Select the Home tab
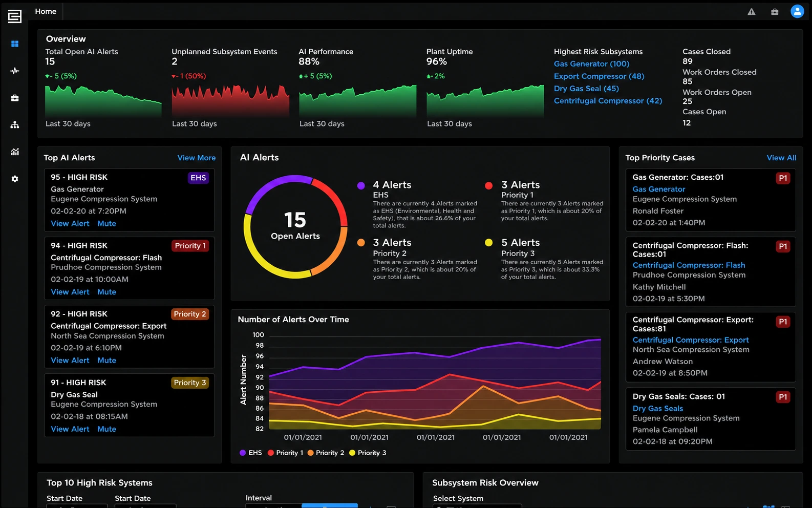 [x=46, y=11]
